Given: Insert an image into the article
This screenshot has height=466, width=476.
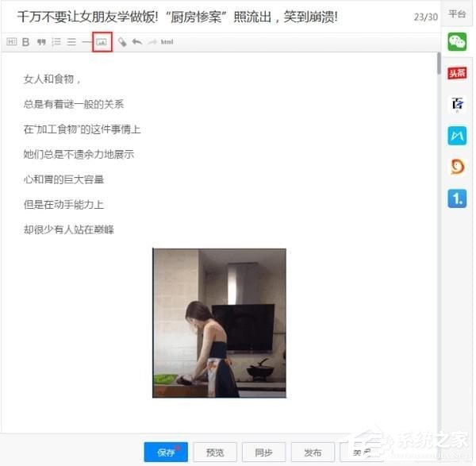Looking at the screenshot, I should (102, 42).
